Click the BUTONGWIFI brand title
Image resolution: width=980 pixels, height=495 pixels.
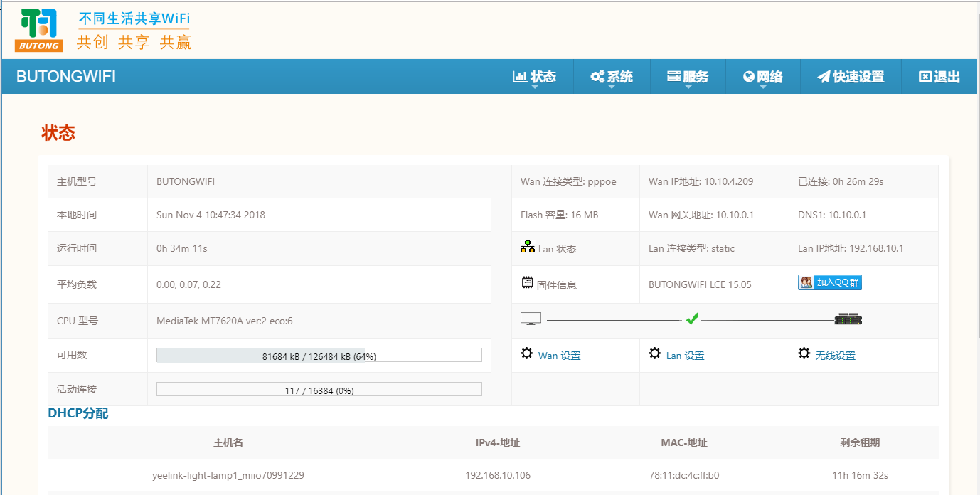pos(66,77)
